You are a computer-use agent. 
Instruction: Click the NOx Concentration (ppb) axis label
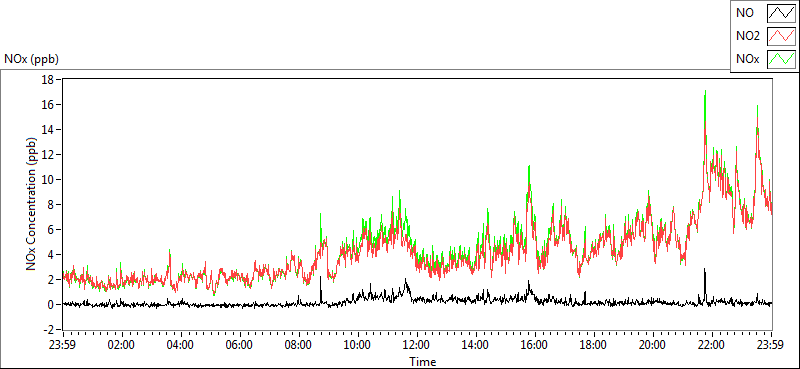click(31, 204)
